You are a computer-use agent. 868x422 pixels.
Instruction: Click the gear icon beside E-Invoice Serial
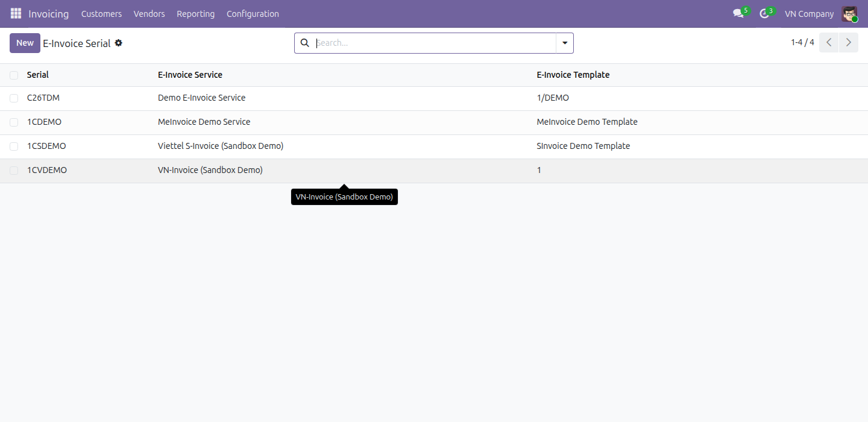click(119, 43)
